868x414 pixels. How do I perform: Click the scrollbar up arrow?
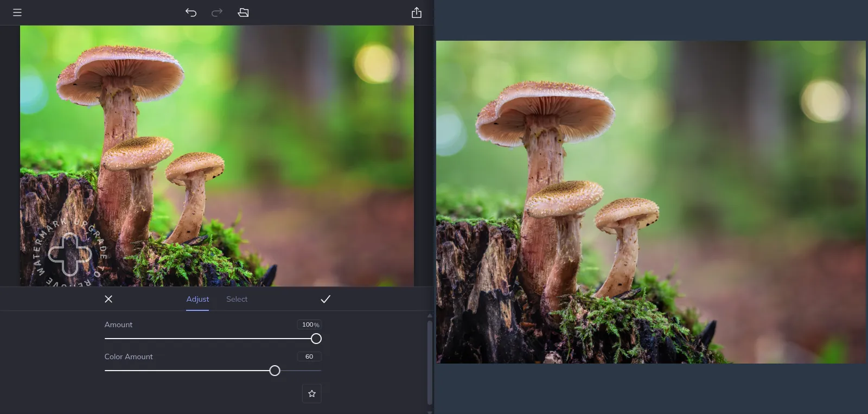click(430, 315)
